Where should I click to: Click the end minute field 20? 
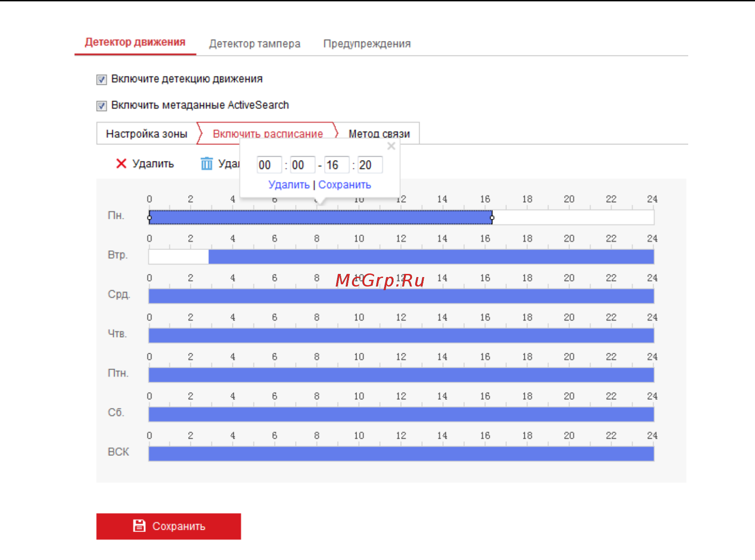[370, 165]
